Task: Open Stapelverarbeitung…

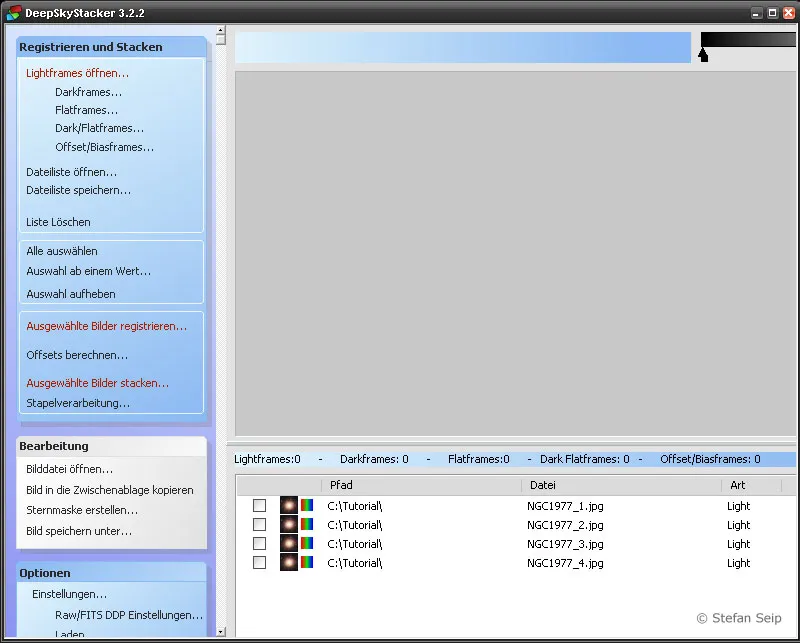Action: [x=78, y=403]
